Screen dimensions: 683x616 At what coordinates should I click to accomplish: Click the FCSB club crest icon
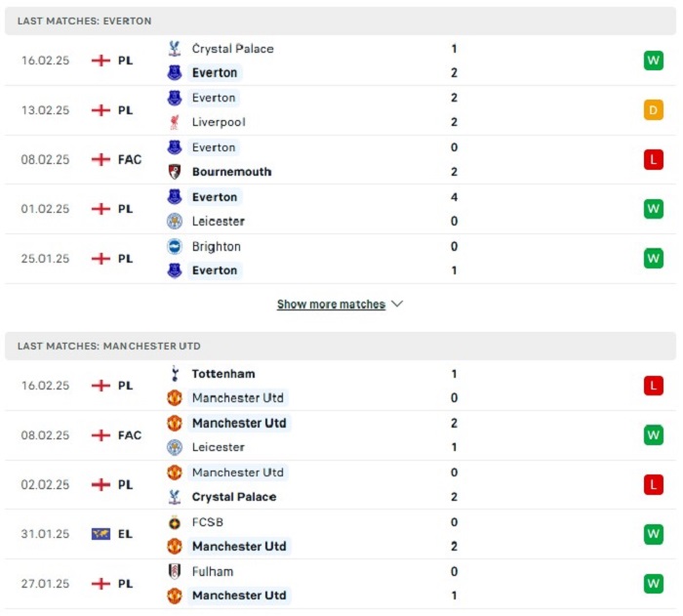[175, 522]
